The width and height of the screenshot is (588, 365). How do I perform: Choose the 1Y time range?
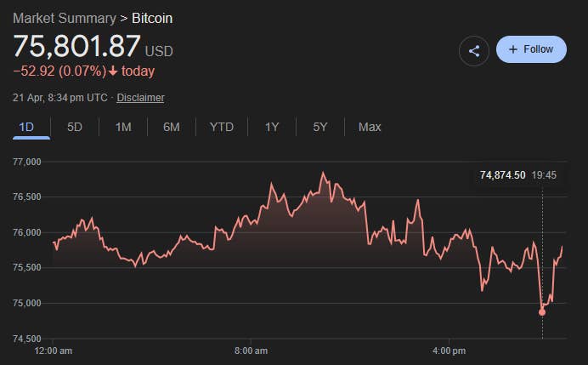272,128
